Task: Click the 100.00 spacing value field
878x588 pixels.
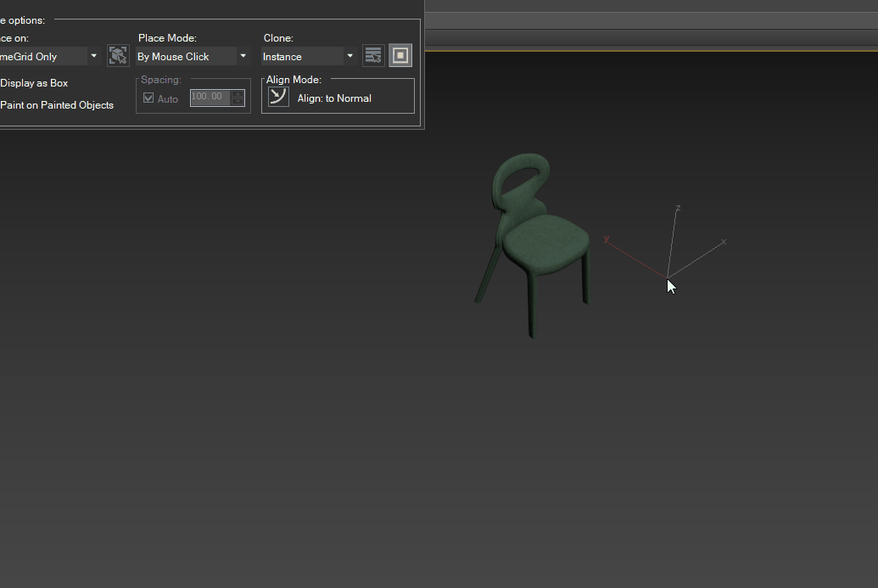Action: coord(210,97)
